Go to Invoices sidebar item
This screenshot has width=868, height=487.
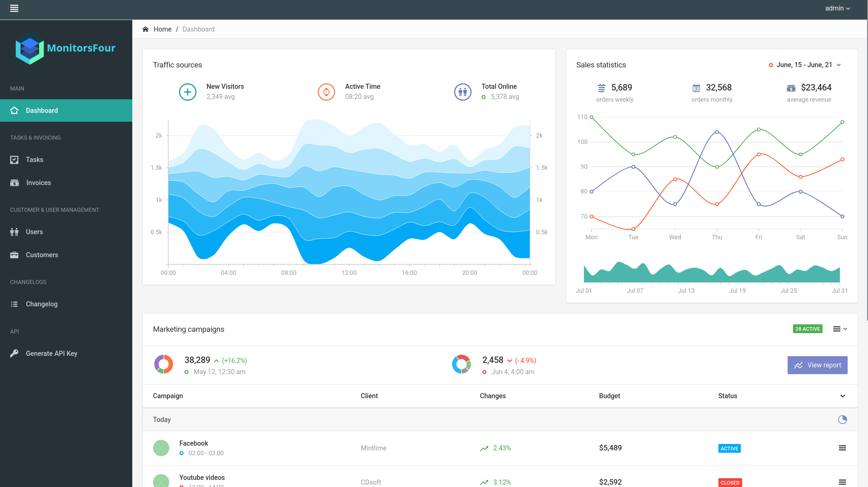38,183
